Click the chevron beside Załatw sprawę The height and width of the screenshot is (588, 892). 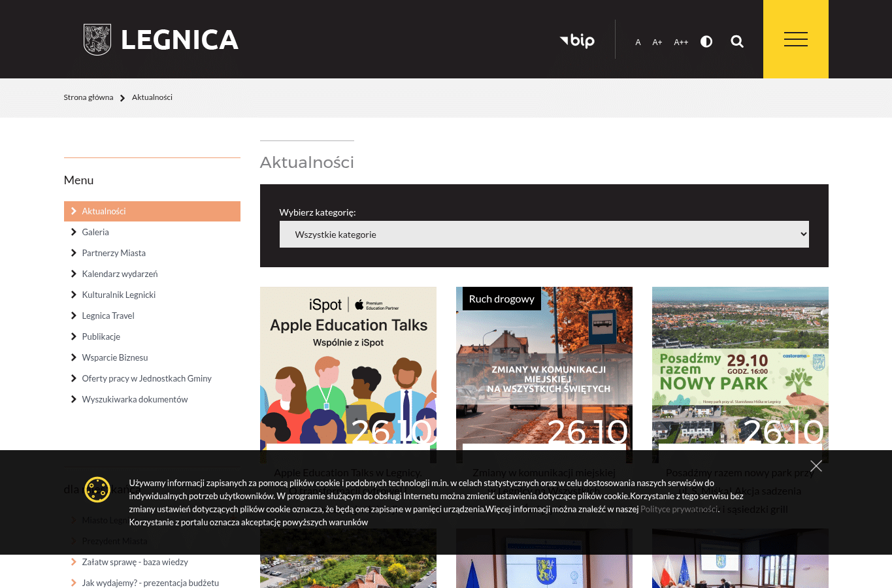(x=74, y=562)
